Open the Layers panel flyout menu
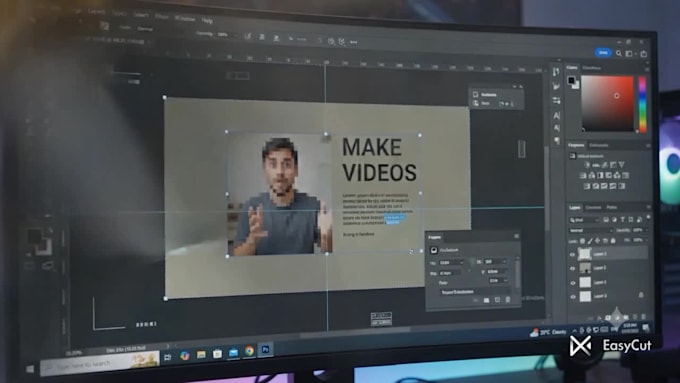This screenshot has height=383, width=680. (648, 207)
